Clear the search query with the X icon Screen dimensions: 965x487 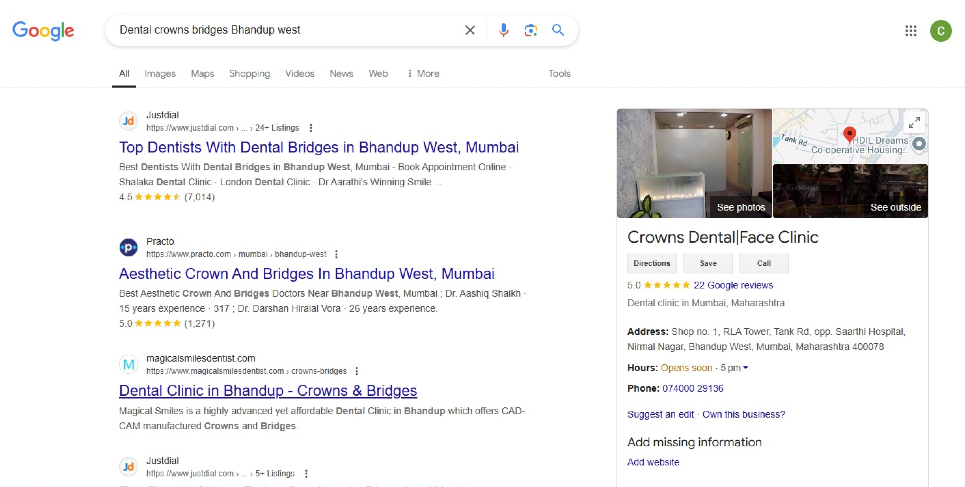pos(470,30)
